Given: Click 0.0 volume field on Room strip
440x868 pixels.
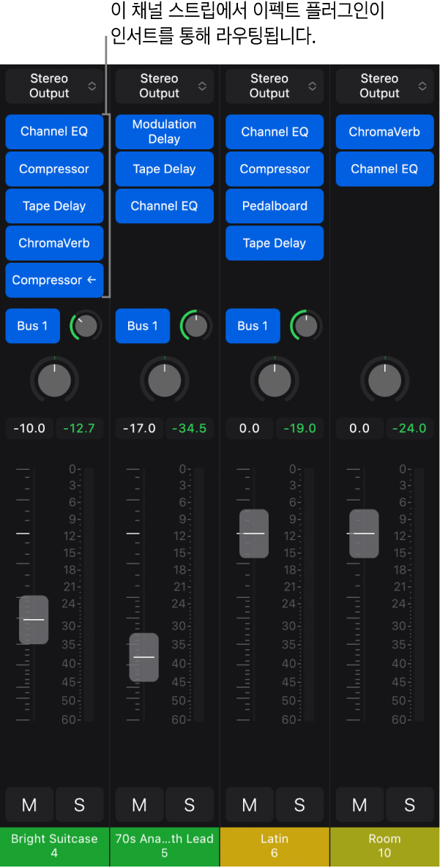Looking at the screenshot, I should pos(359,428).
